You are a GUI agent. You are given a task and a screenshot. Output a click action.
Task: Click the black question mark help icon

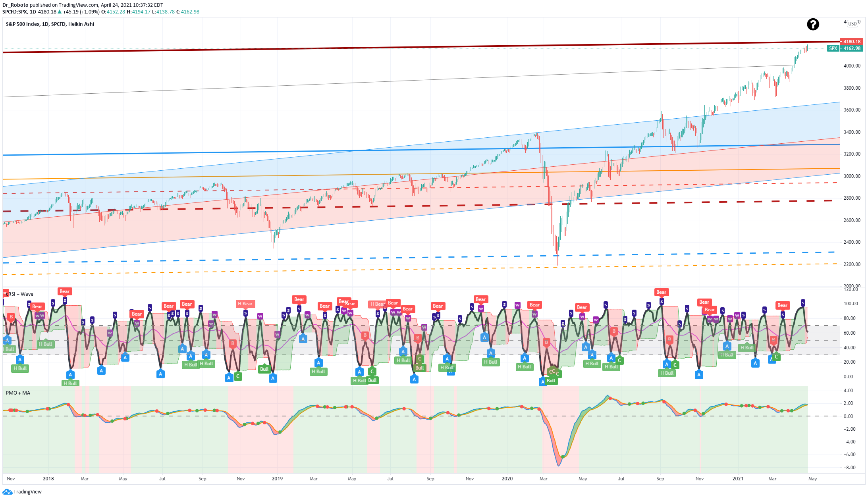(x=813, y=25)
